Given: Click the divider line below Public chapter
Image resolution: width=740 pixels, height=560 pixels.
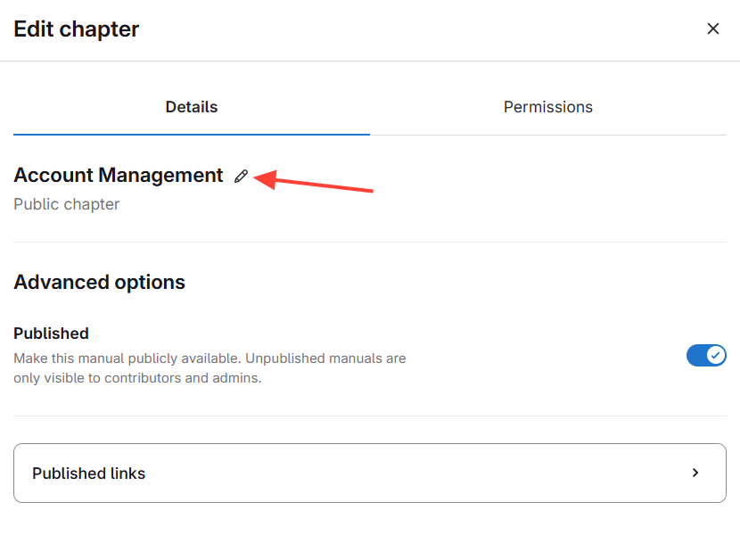Looking at the screenshot, I should [369, 242].
